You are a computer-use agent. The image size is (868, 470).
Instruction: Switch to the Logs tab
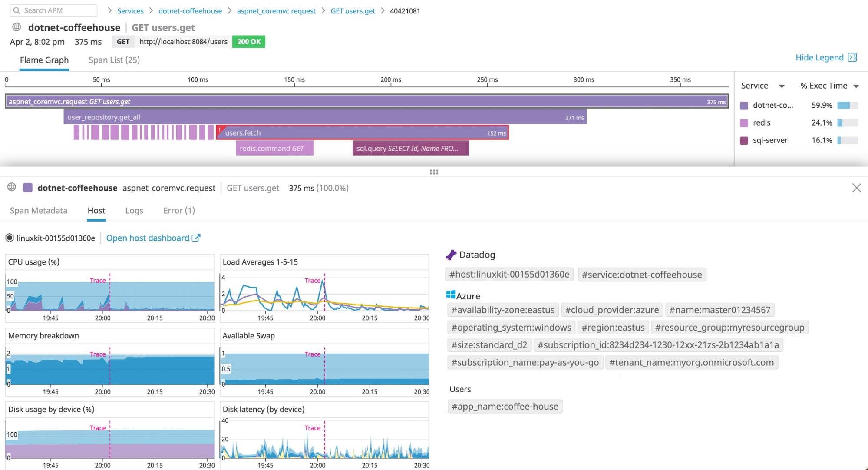[x=134, y=210]
